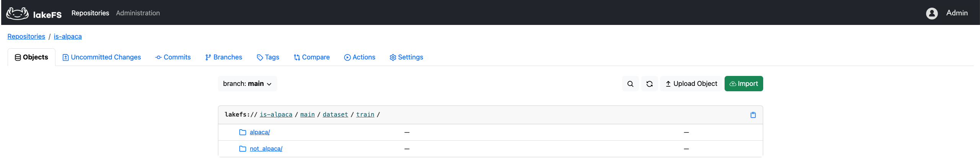This screenshot has height=158, width=980.
Task: Open the Admin user avatar menu
Action: (x=931, y=13)
